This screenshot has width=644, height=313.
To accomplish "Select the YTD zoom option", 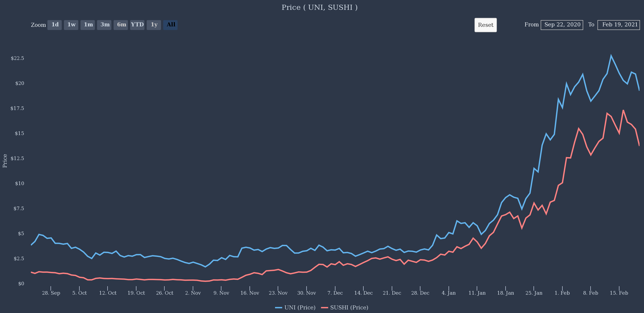I will point(137,25).
